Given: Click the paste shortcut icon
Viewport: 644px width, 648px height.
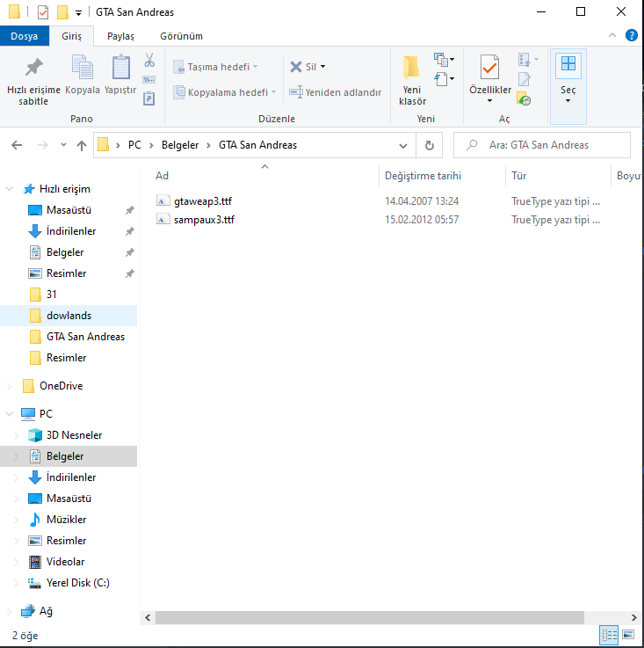Looking at the screenshot, I should click(x=149, y=98).
